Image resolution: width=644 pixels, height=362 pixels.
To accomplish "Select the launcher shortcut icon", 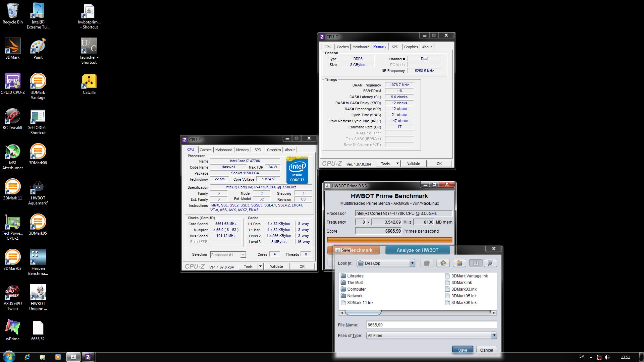I will [x=89, y=51].
